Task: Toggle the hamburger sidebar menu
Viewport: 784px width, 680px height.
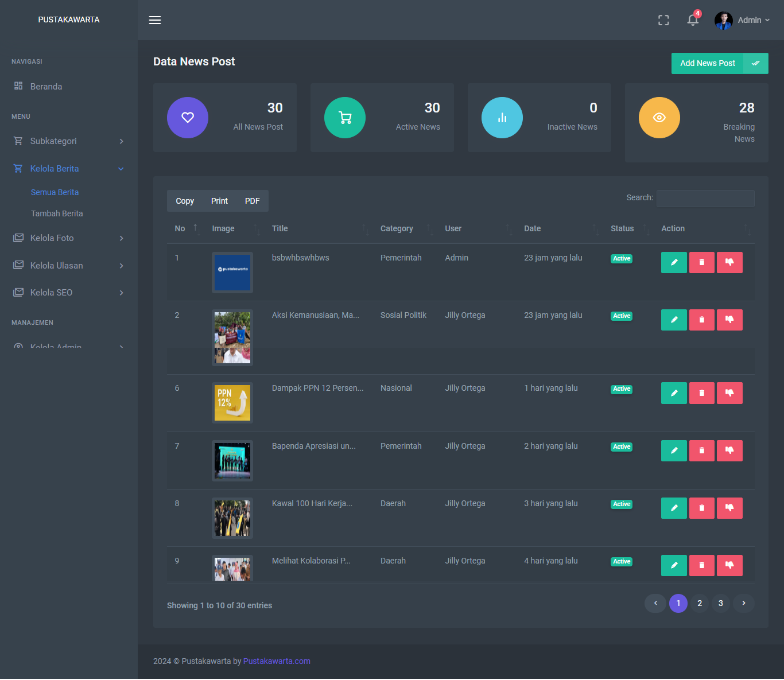Action: click(x=155, y=20)
